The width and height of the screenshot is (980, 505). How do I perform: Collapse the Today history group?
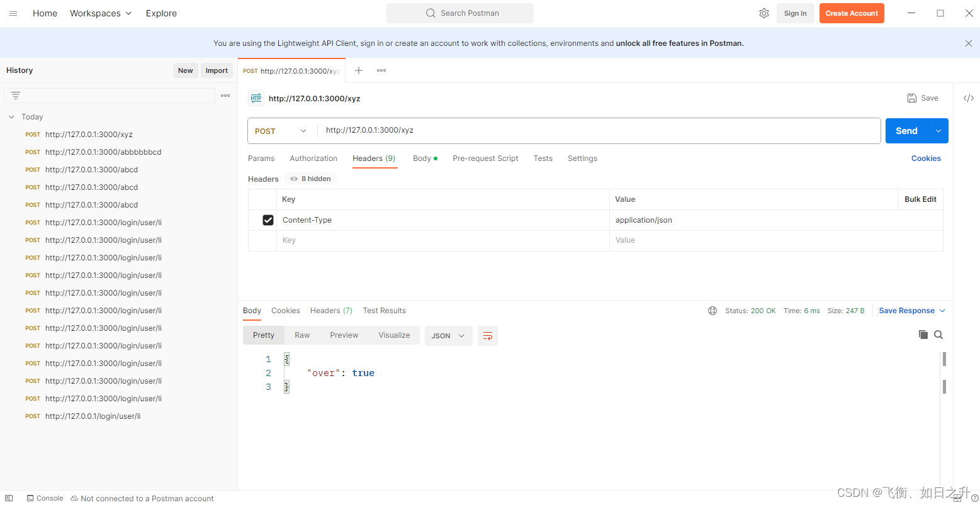point(11,117)
